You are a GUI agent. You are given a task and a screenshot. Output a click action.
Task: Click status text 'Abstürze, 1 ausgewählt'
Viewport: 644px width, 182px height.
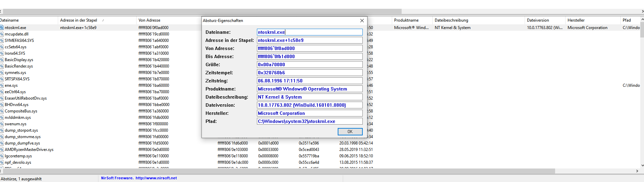(x=21, y=179)
